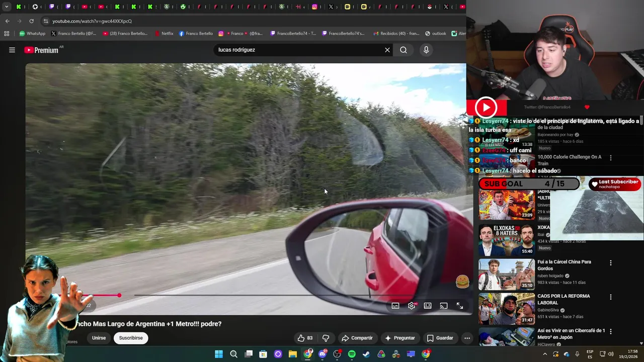644x362 pixels.
Task: Open more actions three-dot menu under video
Action: pyautogui.click(x=467, y=338)
